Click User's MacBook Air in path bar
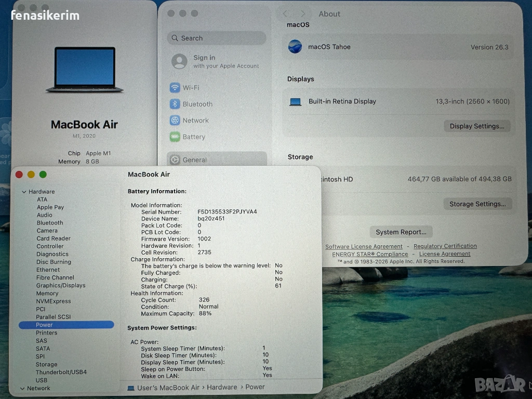 coord(168,388)
